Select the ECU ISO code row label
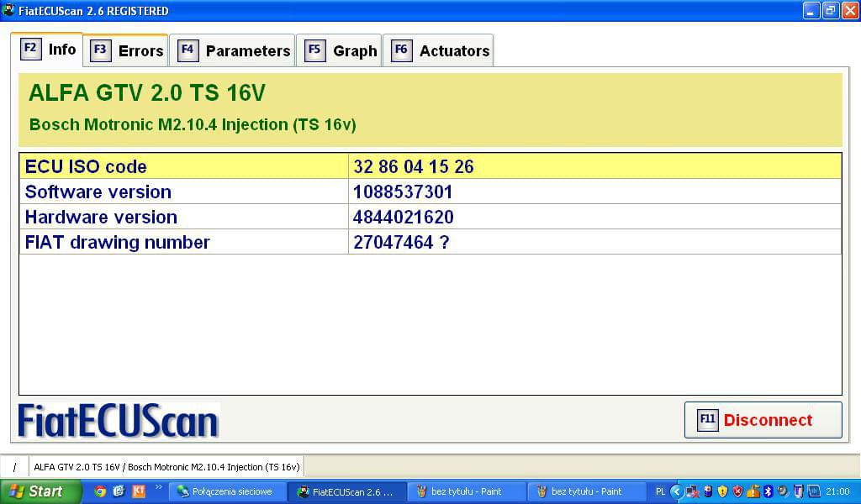 pos(86,166)
